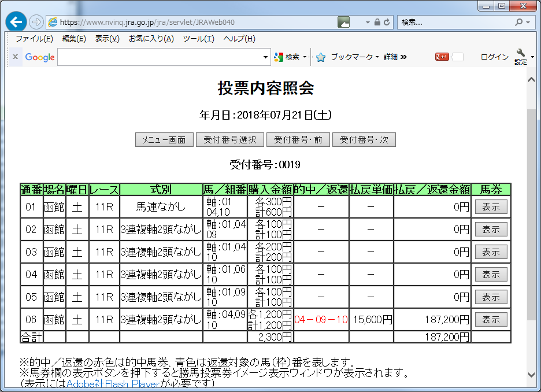Expand the 検索 button dropdown arrow
541x392 pixels.
(305, 57)
